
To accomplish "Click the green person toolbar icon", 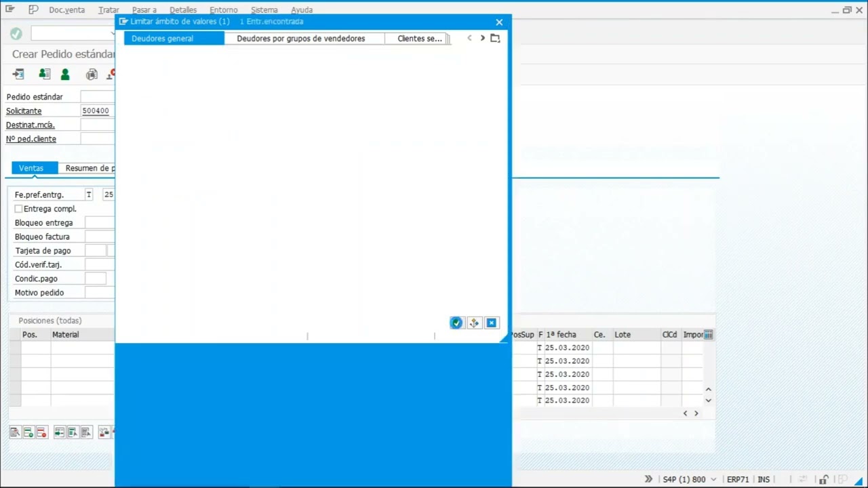I will (x=65, y=74).
